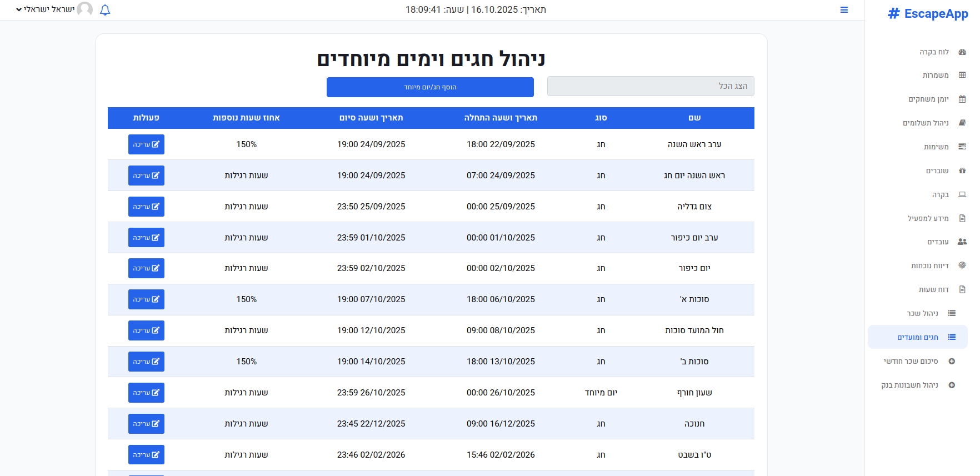Click the עובדים users icon
980x476 pixels.
coord(962,242)
